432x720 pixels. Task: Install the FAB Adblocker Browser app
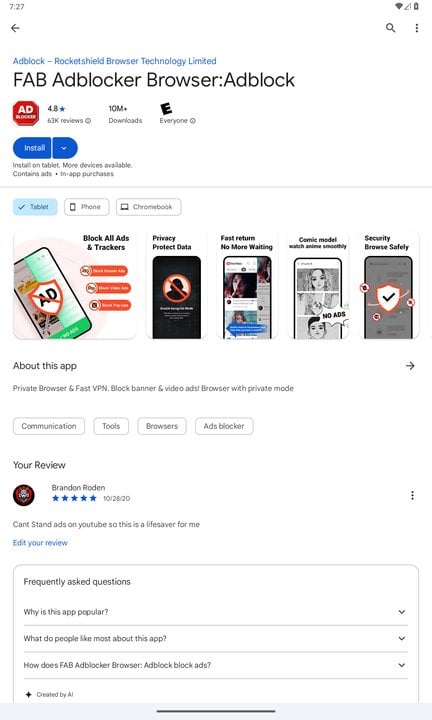(32, 148)
